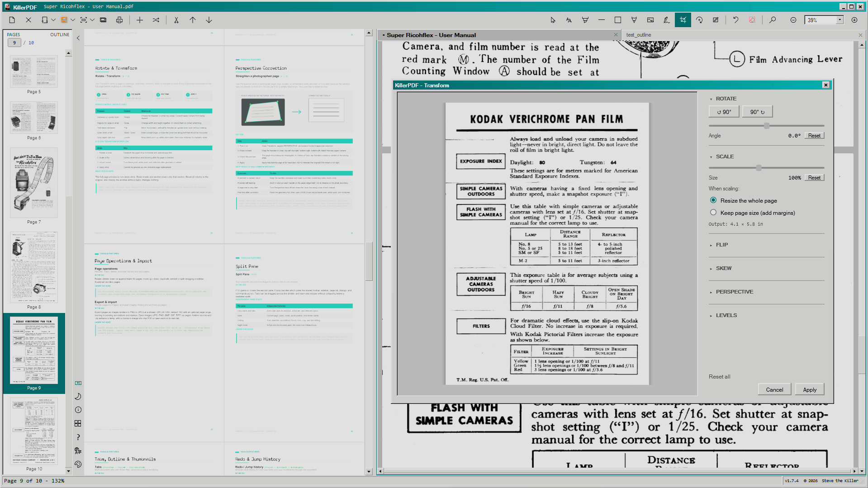This screenshot has height=488, width=868.
Task: Switch to the test_outline tab
Action: point(639,35)
